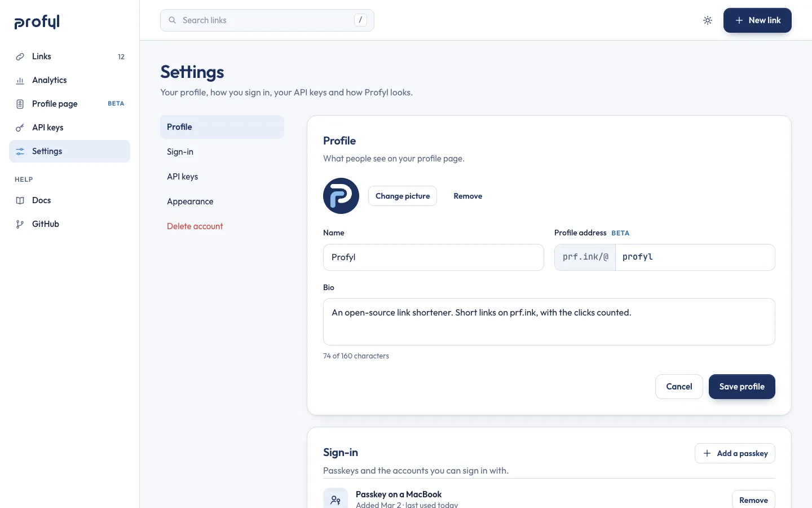Select the Appearance settings tab
Viewport: 812px width, 508px height.
coord(222,202)
